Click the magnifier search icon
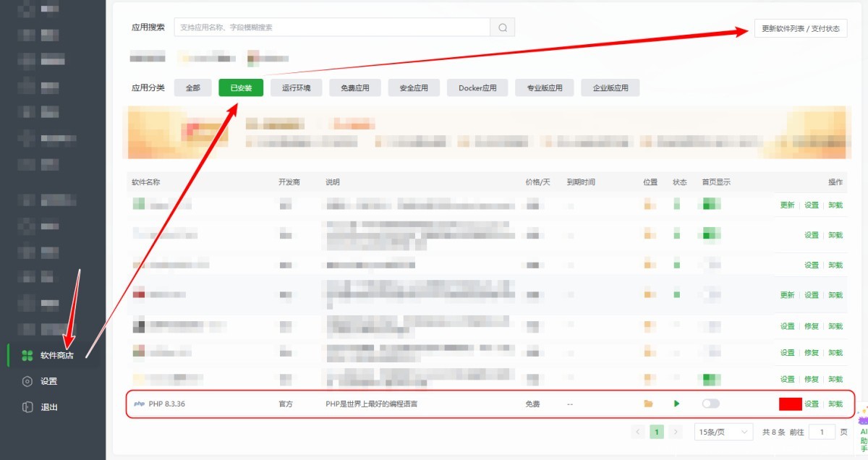This screenshot has height=460, width=868. 502,27
